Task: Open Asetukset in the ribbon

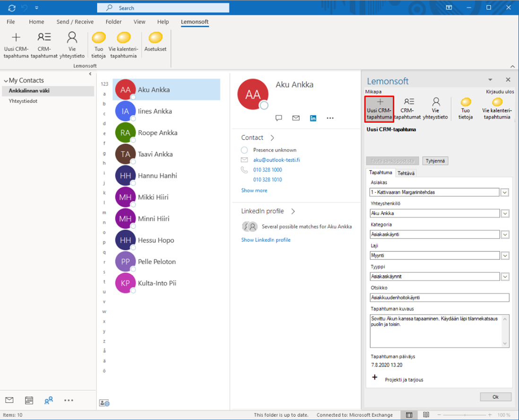Action: tap(155, 42)
